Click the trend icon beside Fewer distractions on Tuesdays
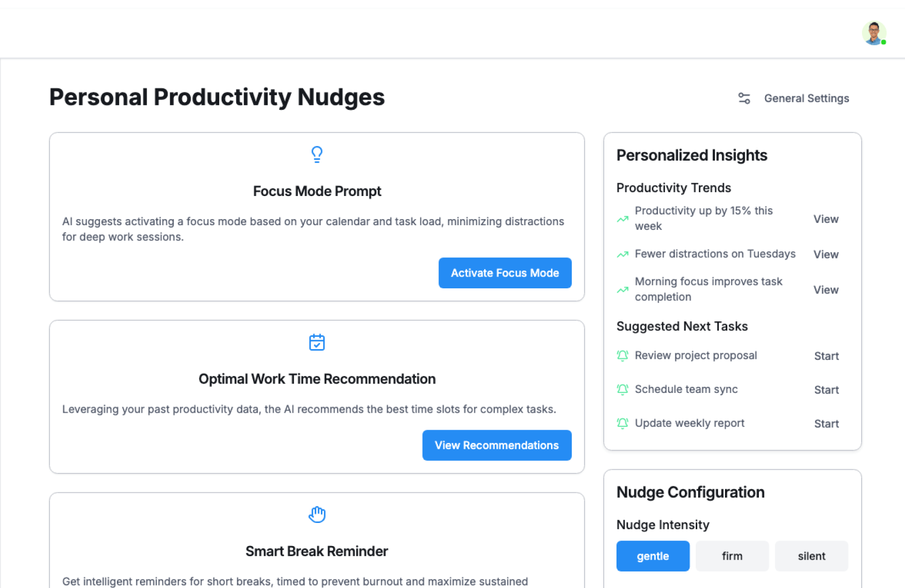This screenshot has width=905, height=588. tap(623, 254)
